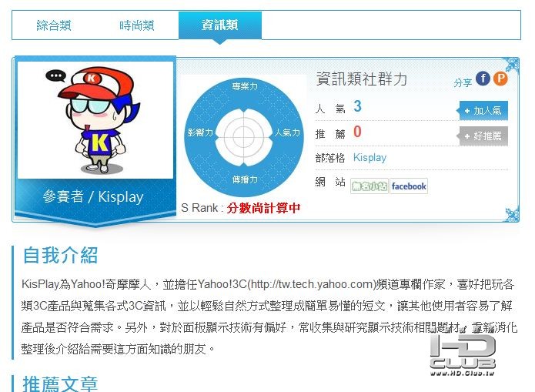Click the radar chart center circle

[x=243, y=136]
